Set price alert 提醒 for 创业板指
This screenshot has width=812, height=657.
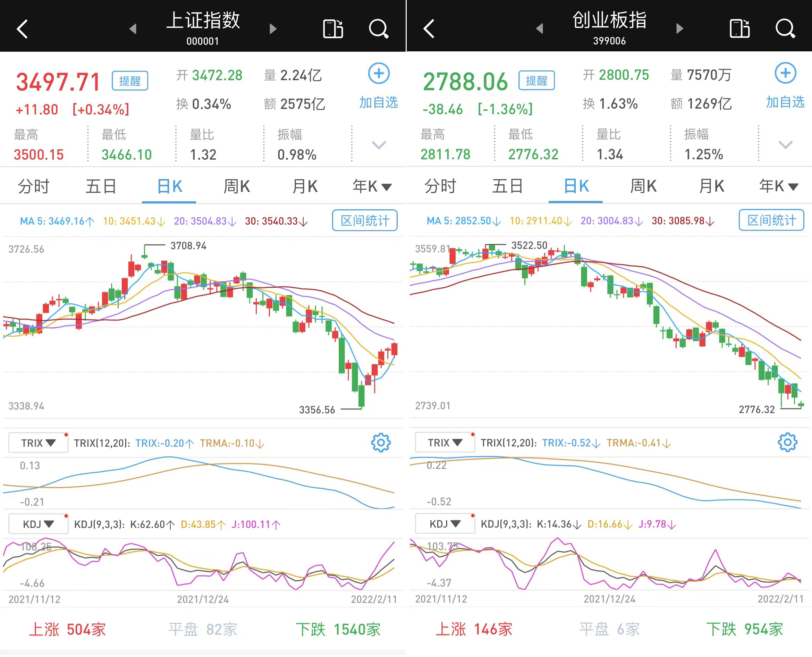click(x=536, y=80)
